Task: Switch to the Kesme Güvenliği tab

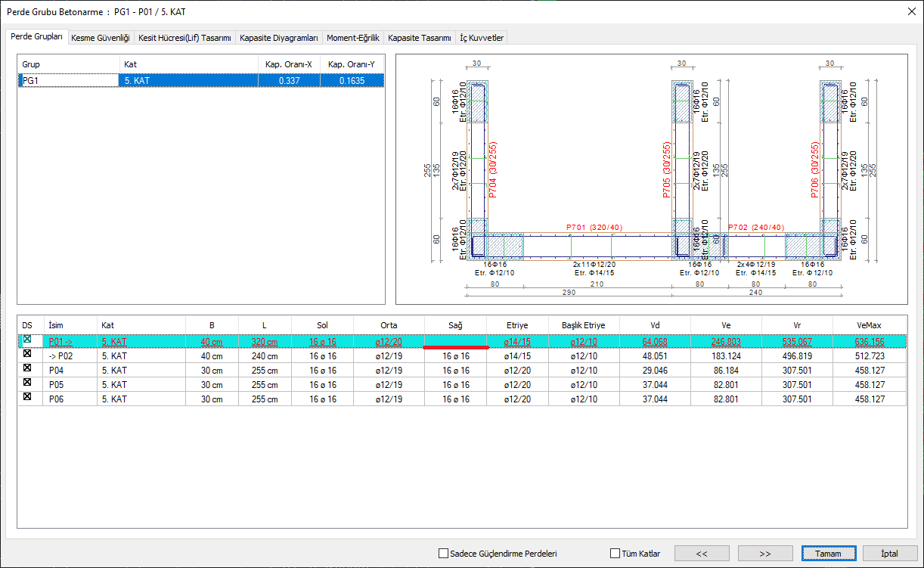Action: 101,38
